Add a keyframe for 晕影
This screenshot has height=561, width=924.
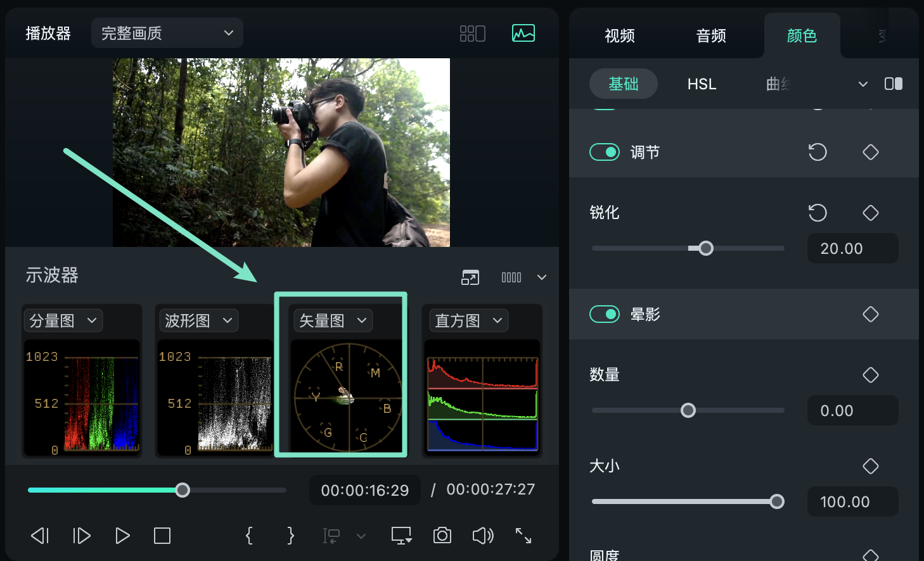coord(870,314)
